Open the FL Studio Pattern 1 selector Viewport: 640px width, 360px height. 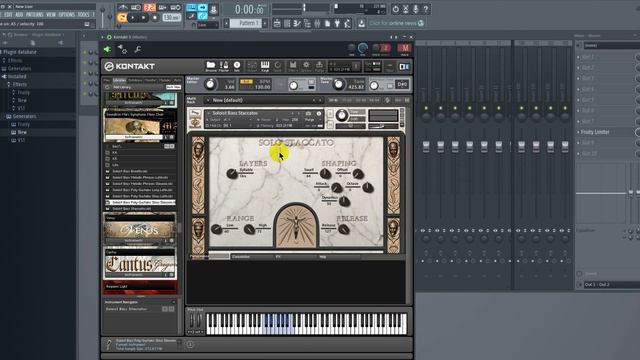(246, 23)
